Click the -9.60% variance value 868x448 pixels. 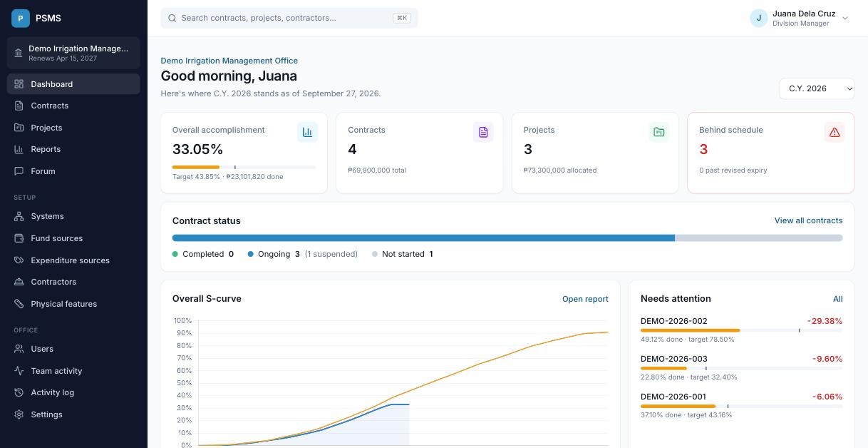click(827, 359)
